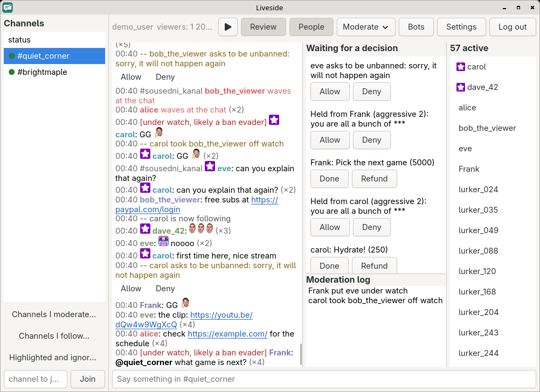Click star badge on carol's "first time here" message
The width and height of the screenshot is (540, 392).
click(x=145, y=254)
